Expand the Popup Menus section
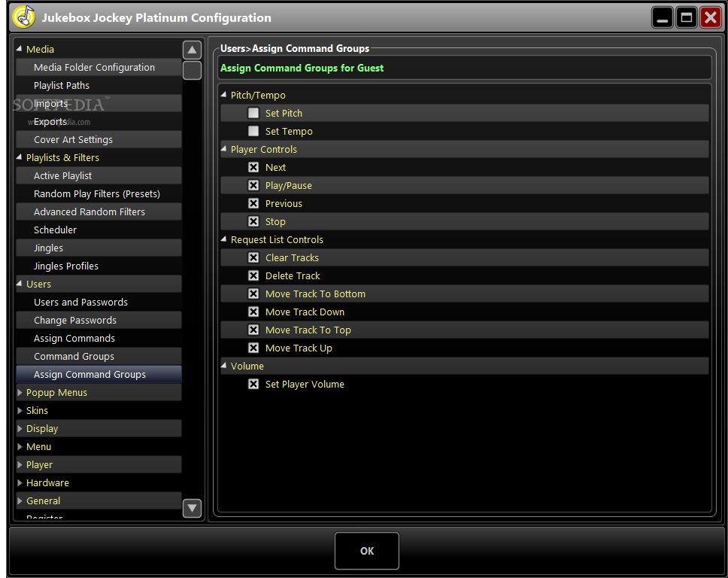The width and height of the screenshot is (728, 578). point(20,393)
